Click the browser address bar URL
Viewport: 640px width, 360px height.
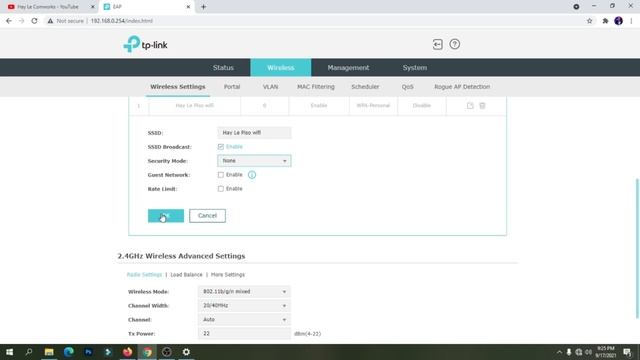tap(122, 21)
